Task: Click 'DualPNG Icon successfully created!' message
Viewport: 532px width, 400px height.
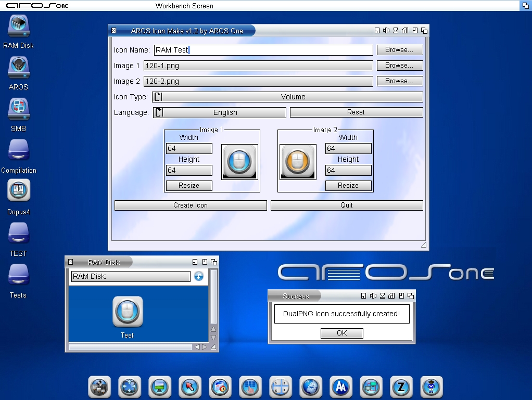Action: [341, 314]
